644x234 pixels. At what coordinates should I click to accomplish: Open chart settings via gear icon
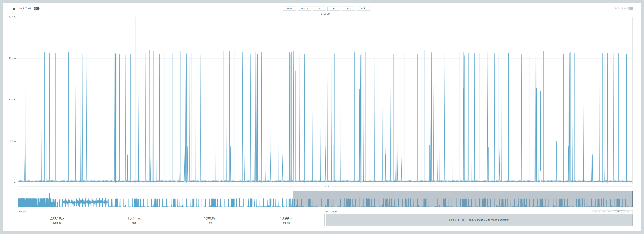[14, 9]
